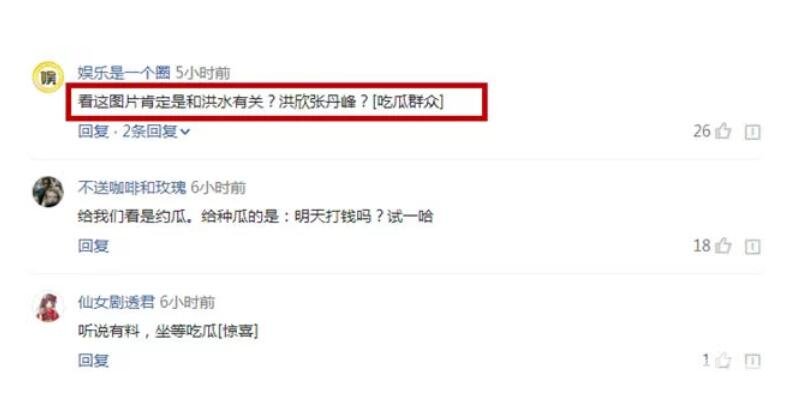Open the avatar of 仙女剧透君
795x413 pixels.
click(48, 307)
